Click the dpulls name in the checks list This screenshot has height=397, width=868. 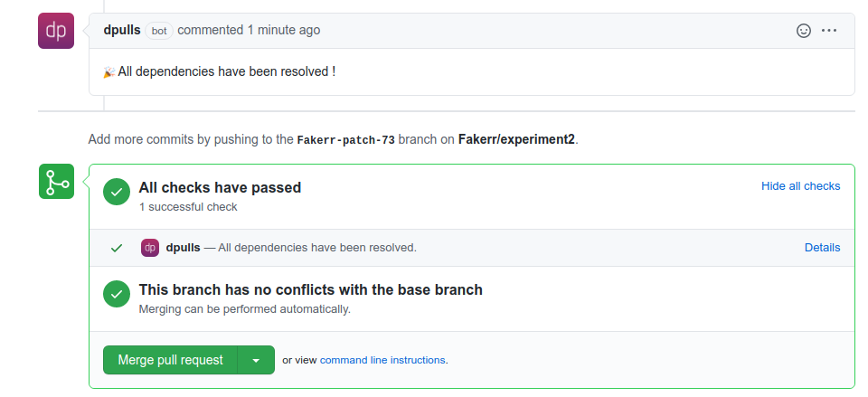(184, 248)
